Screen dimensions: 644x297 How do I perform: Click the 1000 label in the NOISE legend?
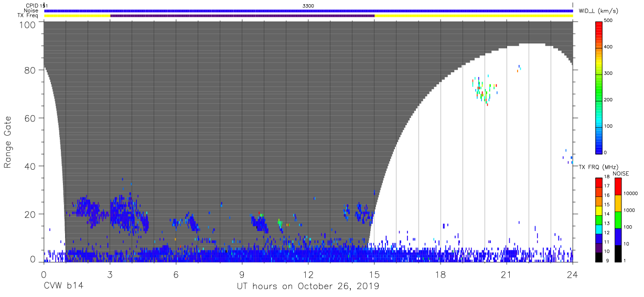[629, 210]
